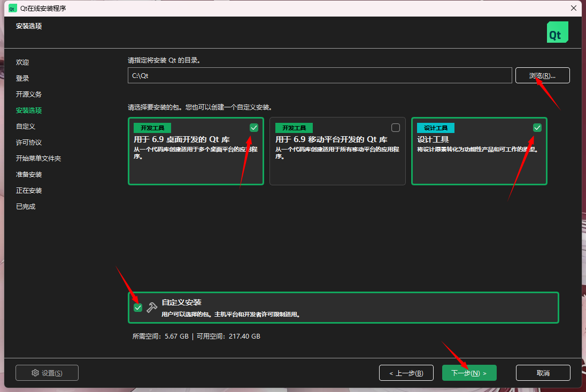Screen dimensions: 586x392
Task: Uncheck the 用于 6.9 桌面开发的 Qt 库 checkbox
Action: (x=254, y=128)
